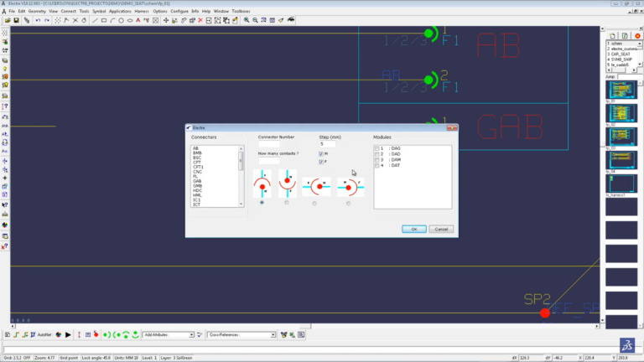The height and width of the screenshot is (362, 644).
Task: Select connector CFT1 in Connectors list
Action: 198,167
